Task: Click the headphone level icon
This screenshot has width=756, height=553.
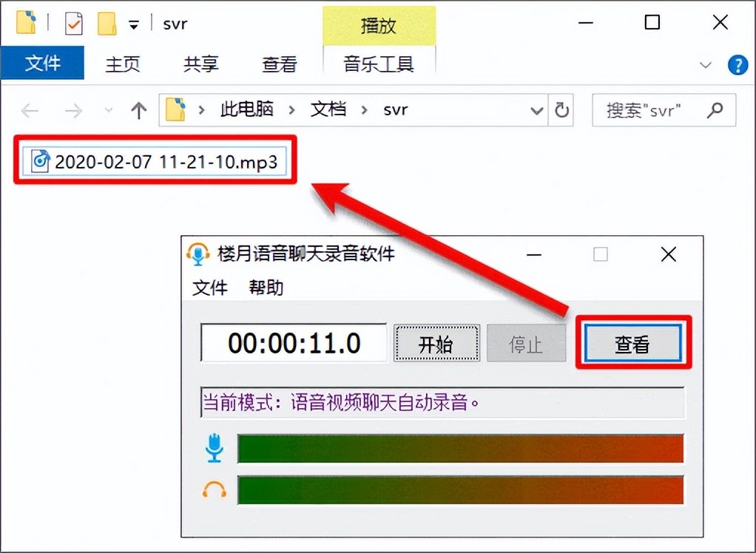Action: point(215,489)
